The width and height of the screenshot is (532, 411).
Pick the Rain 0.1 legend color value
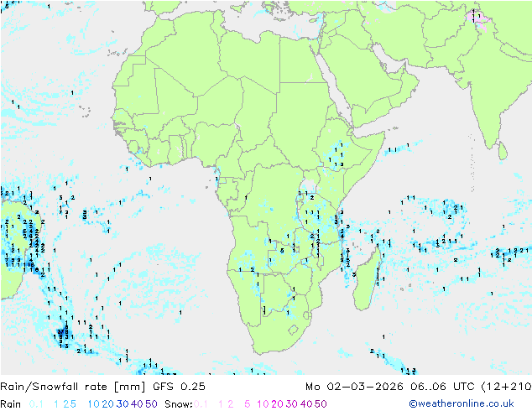coord(36,404)
